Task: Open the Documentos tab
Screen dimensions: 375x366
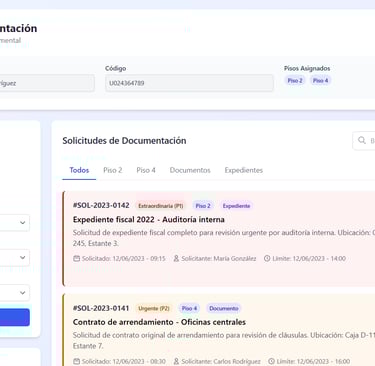Action: click(x=190, y=170)
